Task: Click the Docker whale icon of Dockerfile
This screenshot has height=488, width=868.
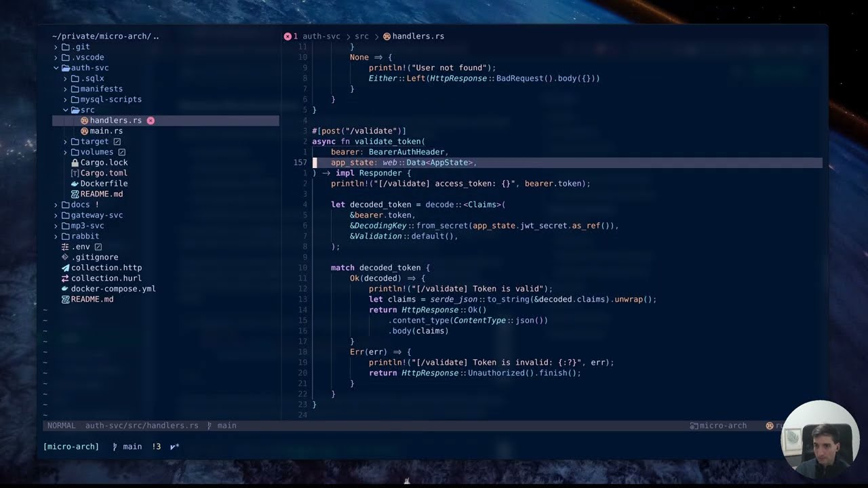Action: [75, 184]
